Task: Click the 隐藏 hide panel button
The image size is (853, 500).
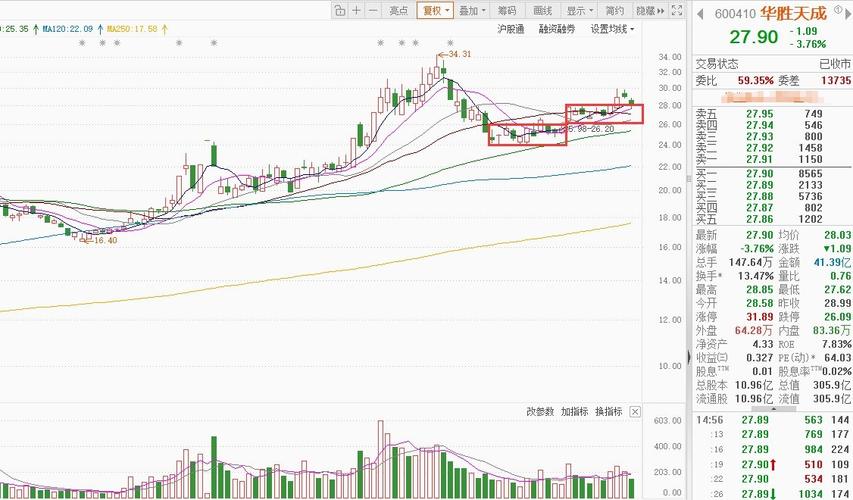Action: click(650, 10)
